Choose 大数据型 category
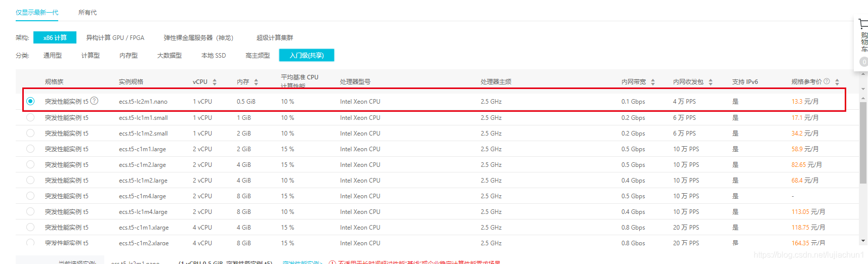Viewport: 868px width, 264px height. click(x=170, y=55)
